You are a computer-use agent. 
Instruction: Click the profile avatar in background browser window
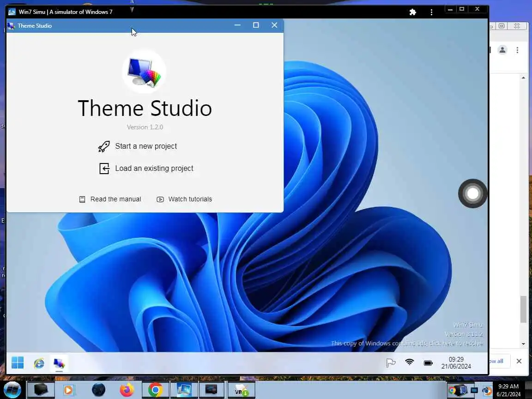[x=502, y=50]
